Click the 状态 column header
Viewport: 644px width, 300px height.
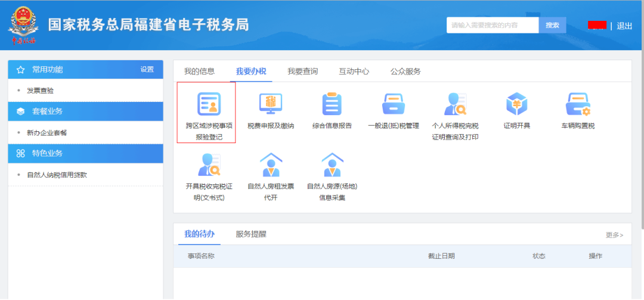[x=539, y=256]
